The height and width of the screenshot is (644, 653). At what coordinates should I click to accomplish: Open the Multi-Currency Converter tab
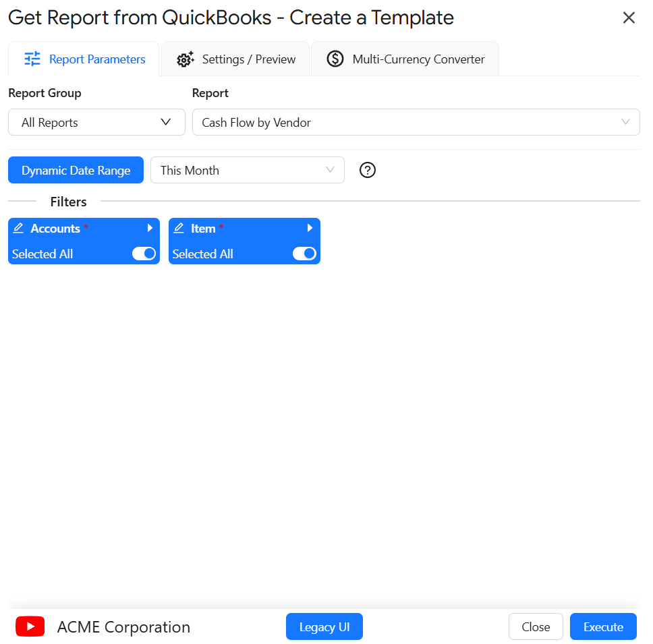coord(405,59)
